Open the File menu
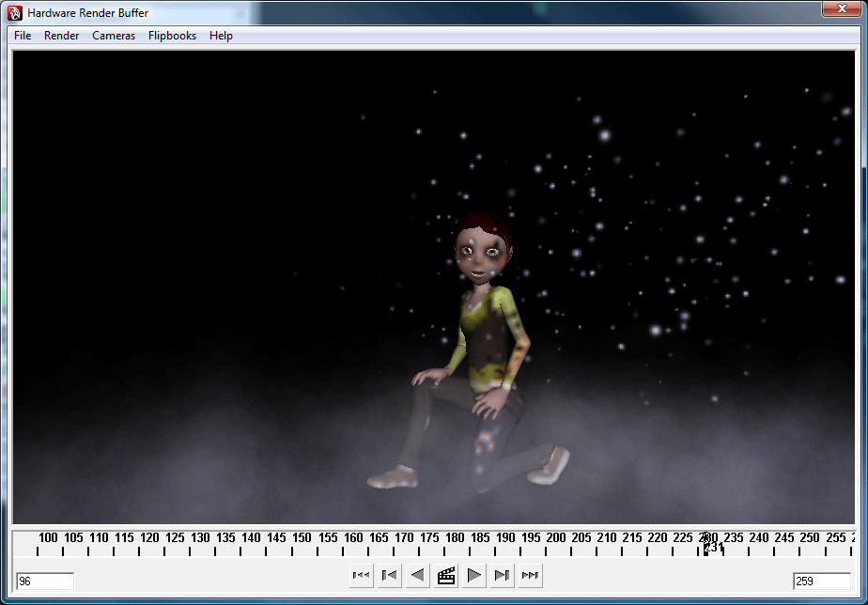Screen dimensions: 868x605 click(x=23, y=36)
